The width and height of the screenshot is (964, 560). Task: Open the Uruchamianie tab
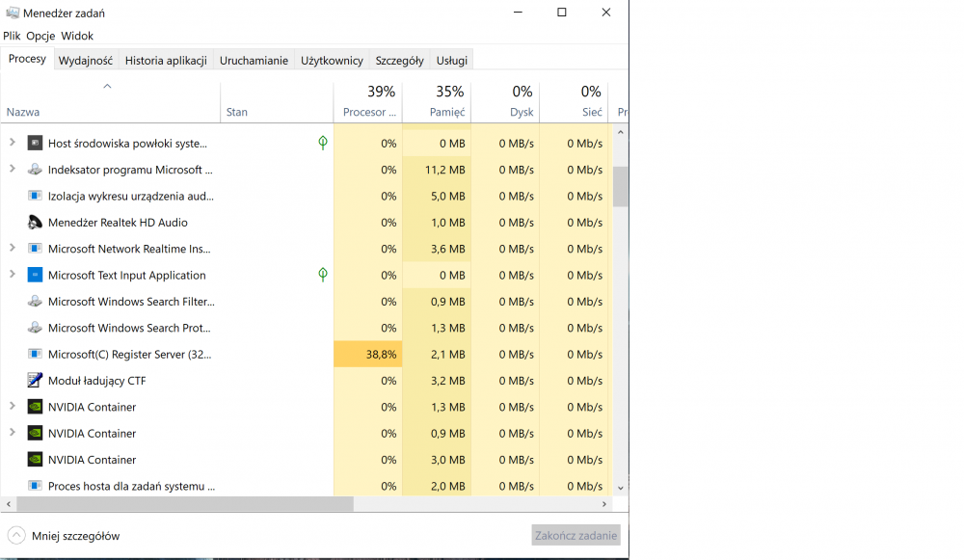tap(254, 60)
